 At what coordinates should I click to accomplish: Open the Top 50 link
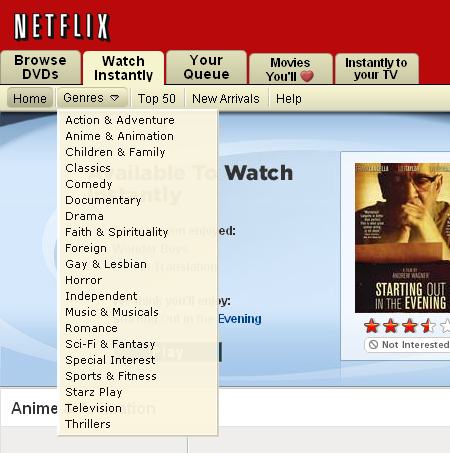tap(157, 99)
